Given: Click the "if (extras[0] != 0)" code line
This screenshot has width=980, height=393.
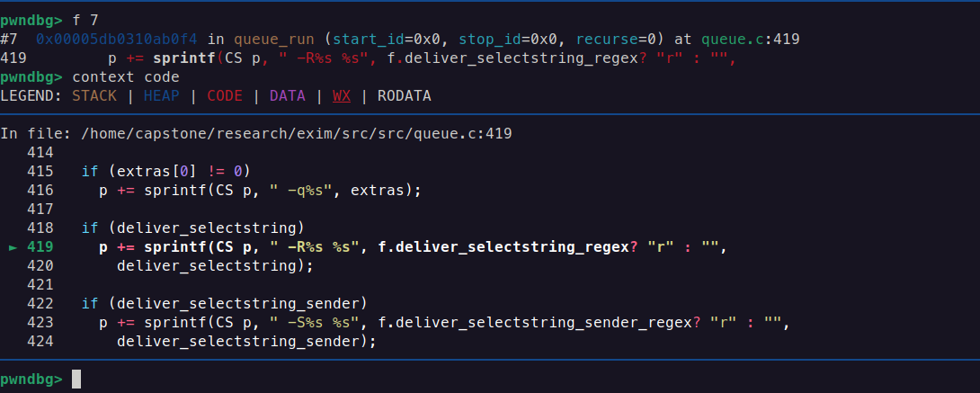Looking at the screenshot, I should click(x=166, y=171).
